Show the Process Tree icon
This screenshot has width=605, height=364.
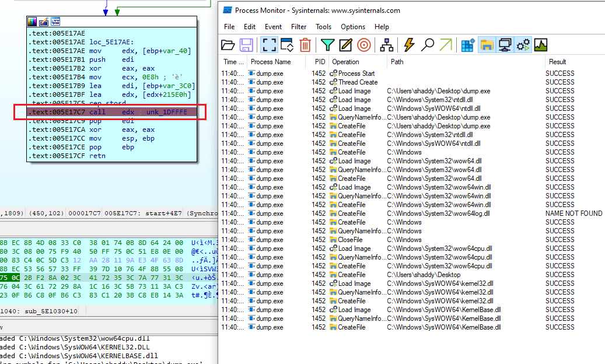(x=386, y=45)
